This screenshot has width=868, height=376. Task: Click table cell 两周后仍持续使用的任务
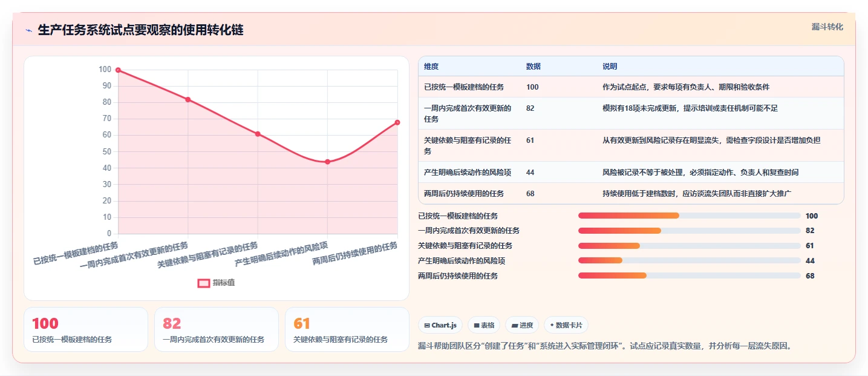point(464,194)
